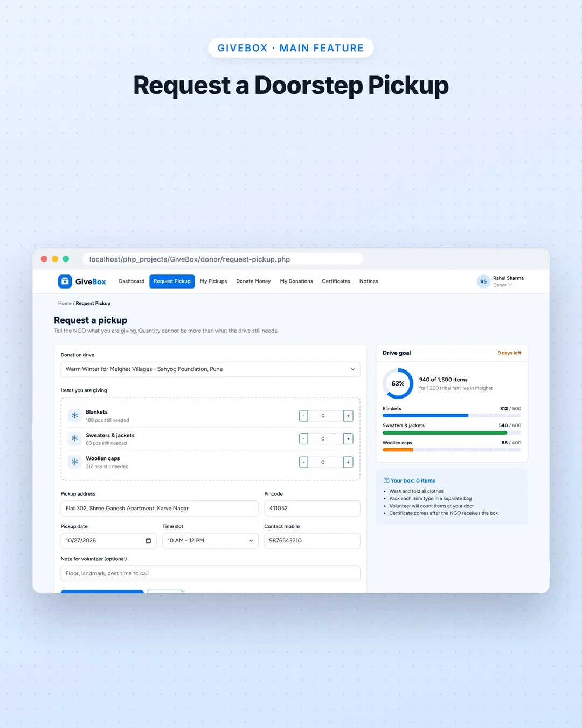Image resolution: width=582 pixels, height=728 pixels.
Task: Click the snowflake icon beside Blankets
Action: pyautogui.click(x=75, y=415)
